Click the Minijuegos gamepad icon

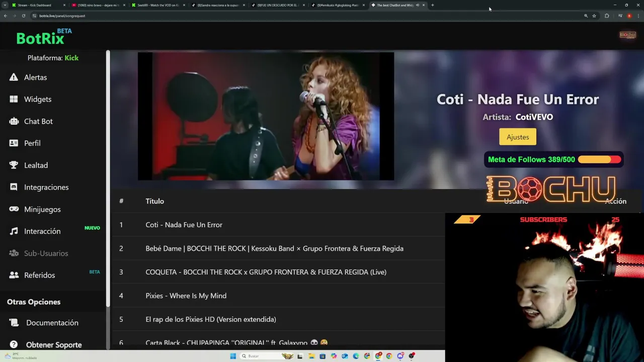tap(14, 209)
